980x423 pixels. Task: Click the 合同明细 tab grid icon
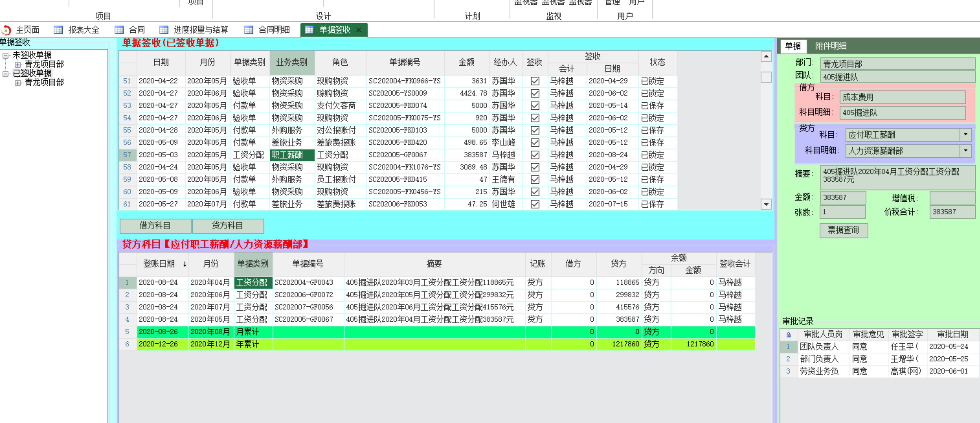tap(248, 30)
